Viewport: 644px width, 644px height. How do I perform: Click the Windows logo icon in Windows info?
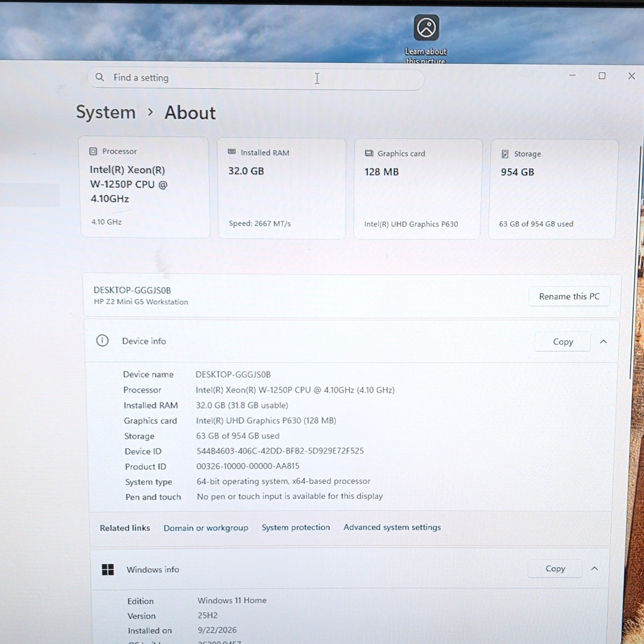point(108,569)
